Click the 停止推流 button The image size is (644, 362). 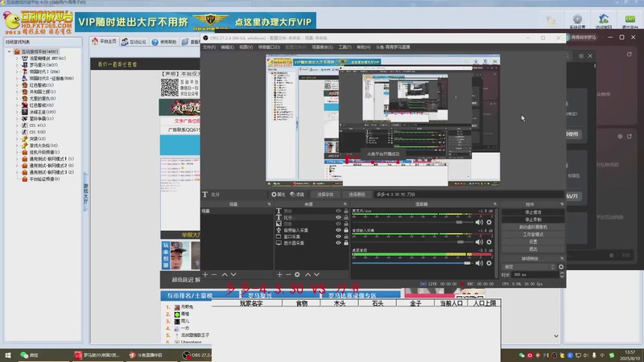(533, 212)
